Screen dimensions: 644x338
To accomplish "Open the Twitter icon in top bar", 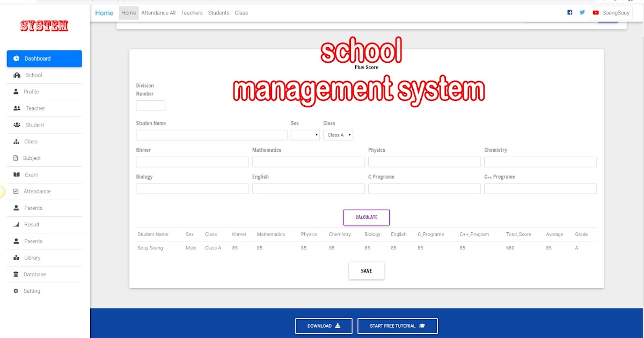I will click(582, 12).
